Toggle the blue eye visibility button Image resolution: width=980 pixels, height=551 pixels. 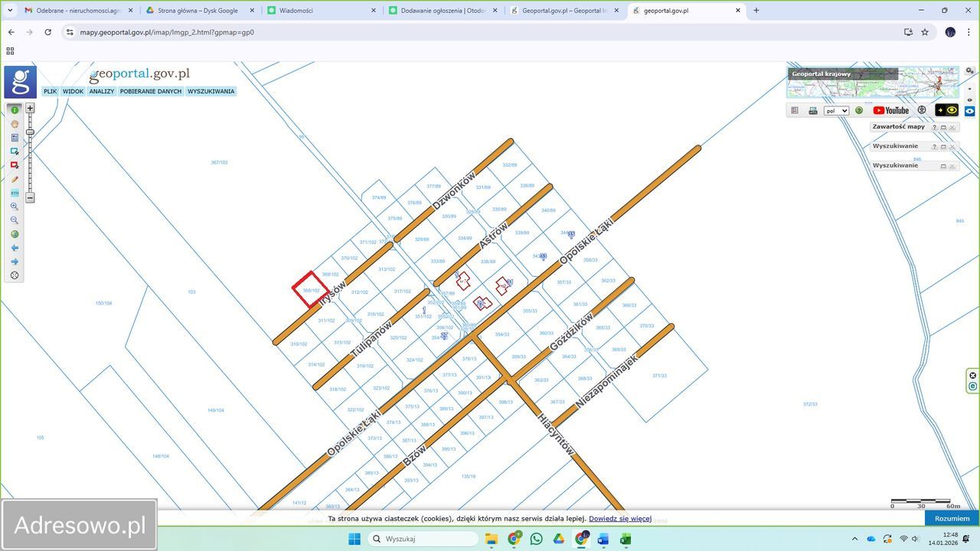[x=969, y=111]
